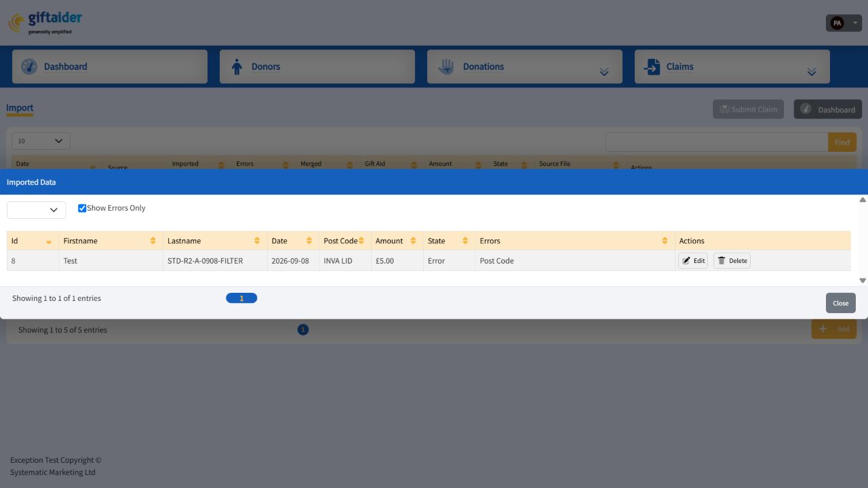The height and width of the screenshot is (488, 868).
Task: Click the Donations hand icon
Action: (x=446, y=66)
